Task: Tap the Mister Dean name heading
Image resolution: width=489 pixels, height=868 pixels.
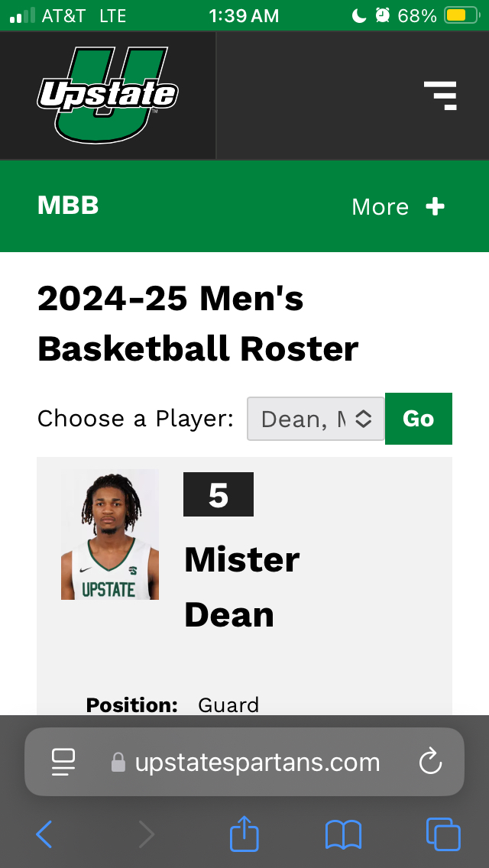Action: pyautogui.click(x=241, y=587)
